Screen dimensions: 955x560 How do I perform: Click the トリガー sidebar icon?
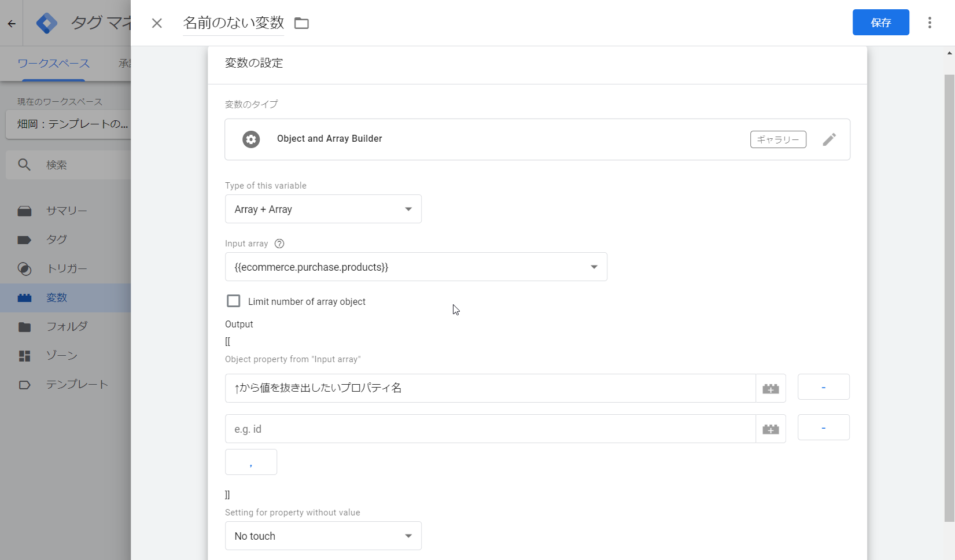(x=24, y=268)
